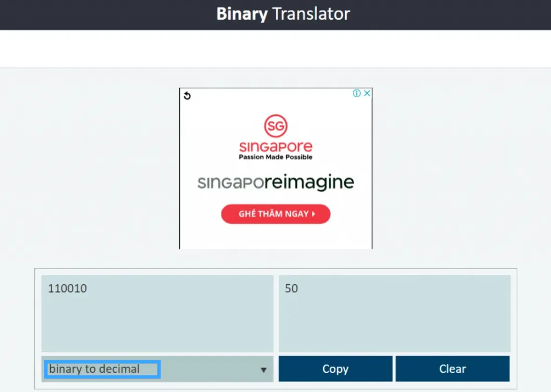Click on the result number 50

pyautogui.click(x=291, y=289)
